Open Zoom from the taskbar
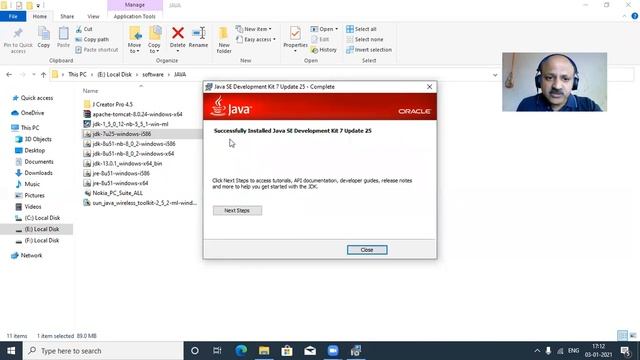This screenshot has width=640, height=360. [x=333, y=351]
